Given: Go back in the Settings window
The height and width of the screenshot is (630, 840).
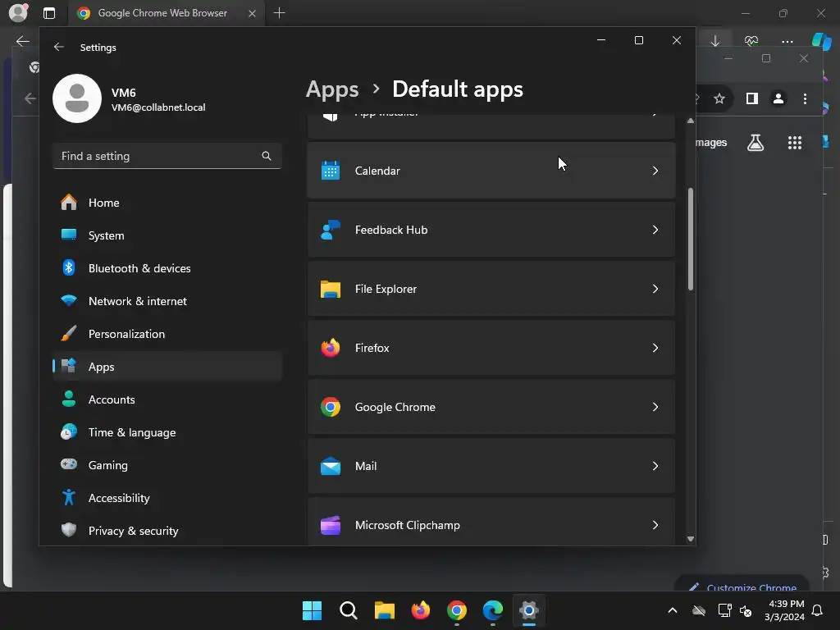Looking at the screenshot, I should click(59, 47).
